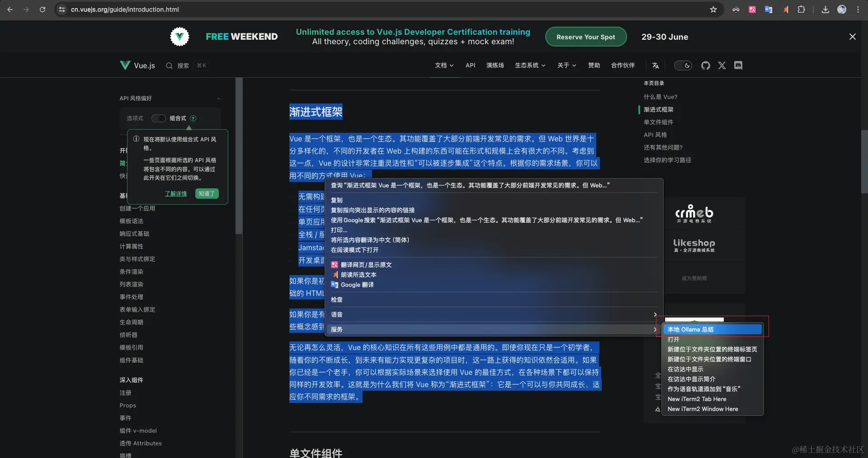Toggle dark mode appearance switch

[683, 65]
